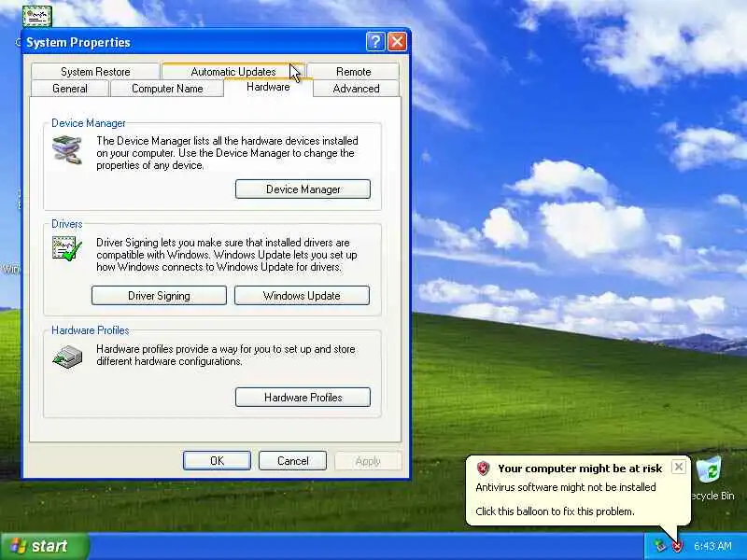Click the Drivers group label
This screenshot has width=747, height=560.
66,224
